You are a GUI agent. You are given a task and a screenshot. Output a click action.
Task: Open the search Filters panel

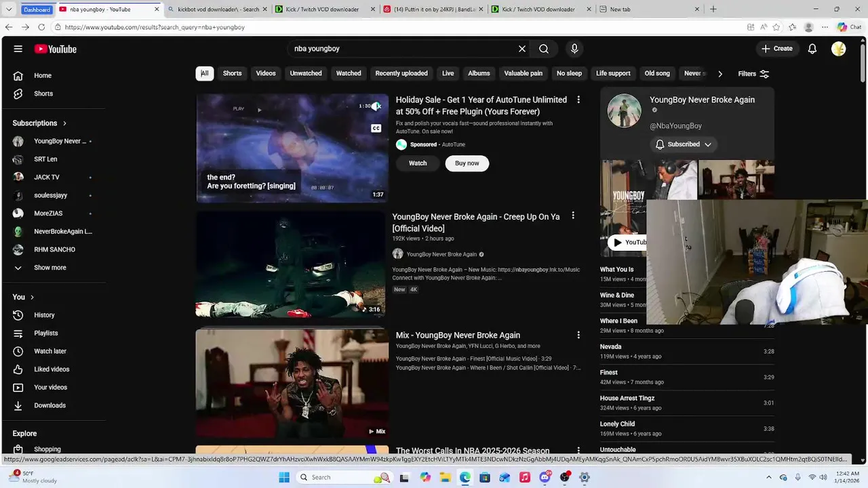pos(753,74)
